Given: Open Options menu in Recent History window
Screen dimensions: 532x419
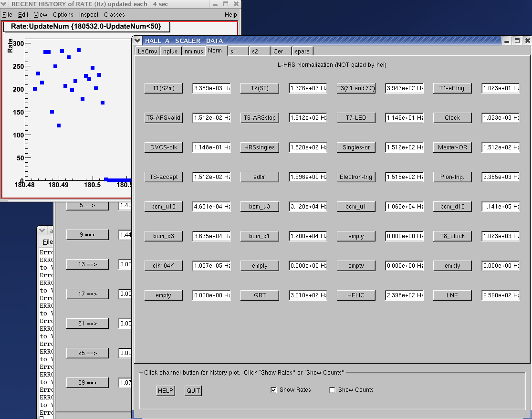Looking at the screenshot, I should click(x=63, y=15).
